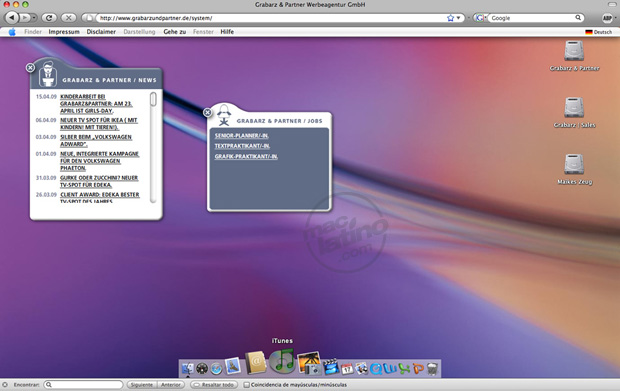Image resolution: width=620 pixels, height=391 pixels.
Task: Open the Impressum menu item
Action: [x=64, y=32]
